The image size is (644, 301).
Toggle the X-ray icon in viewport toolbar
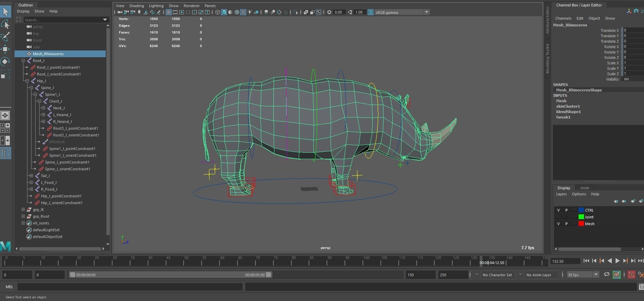tap(306, 12)
